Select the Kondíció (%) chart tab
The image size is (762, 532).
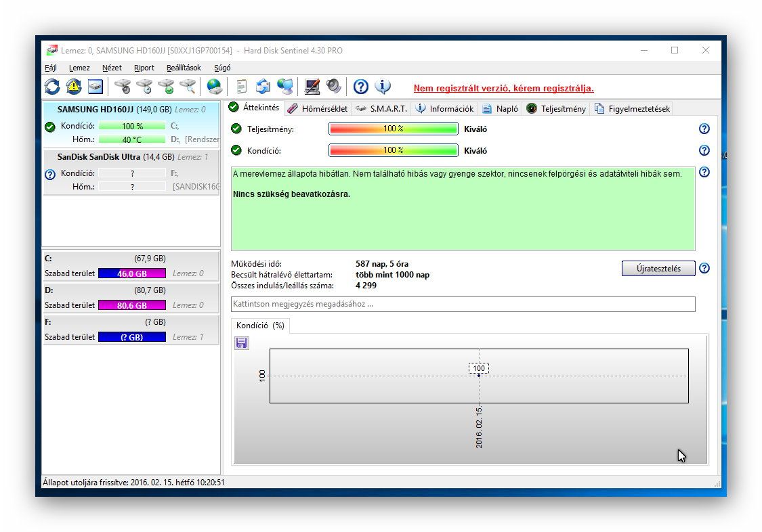tap(261, 326)
